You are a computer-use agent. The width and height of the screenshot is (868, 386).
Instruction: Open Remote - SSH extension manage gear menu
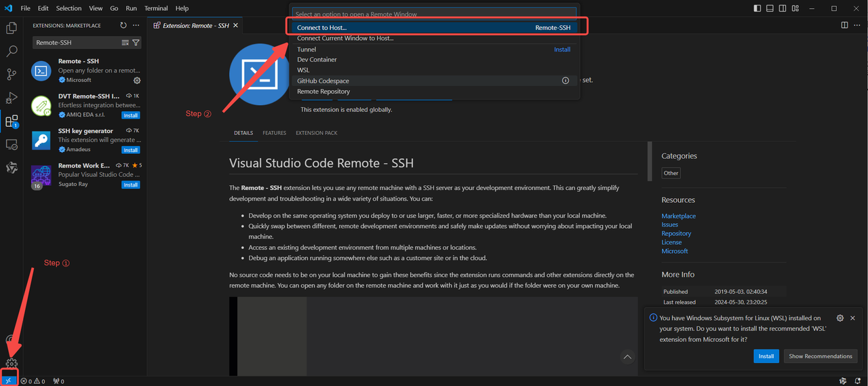[x=136, y=80]
